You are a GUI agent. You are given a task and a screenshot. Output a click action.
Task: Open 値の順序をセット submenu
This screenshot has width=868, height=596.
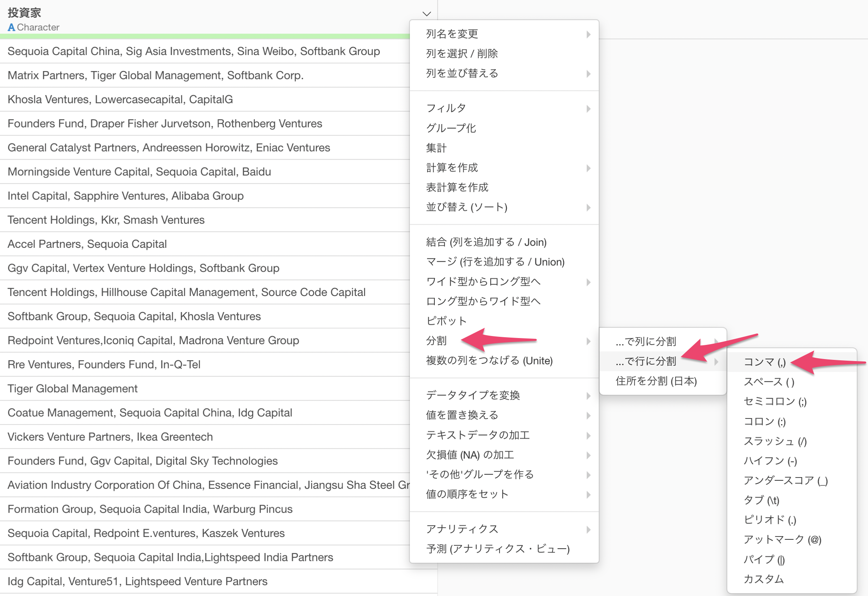[504, 494]
